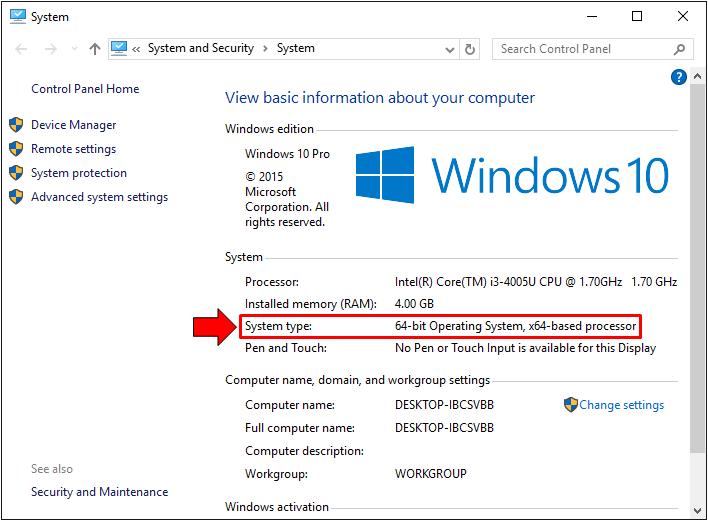Open Control Panel Home link
The image size is (708, 521).
(x=85, y=89)
